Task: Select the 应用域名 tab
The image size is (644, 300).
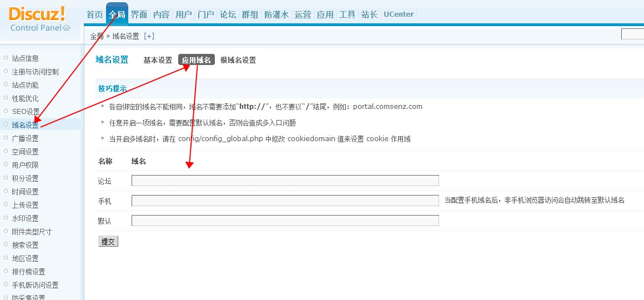Action: pyautogui.click(x=197, y=60)
